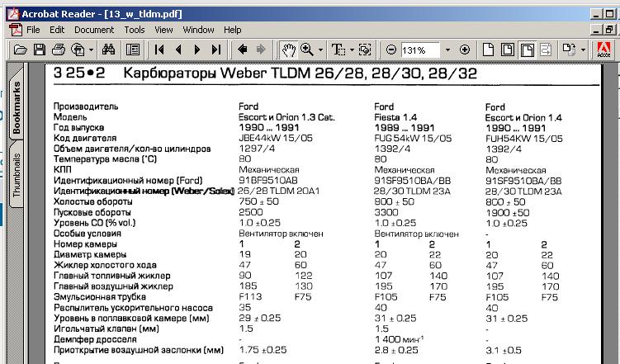
Task: Click the '91BF9510AB' Ford identification number
Action: point(268,181)
